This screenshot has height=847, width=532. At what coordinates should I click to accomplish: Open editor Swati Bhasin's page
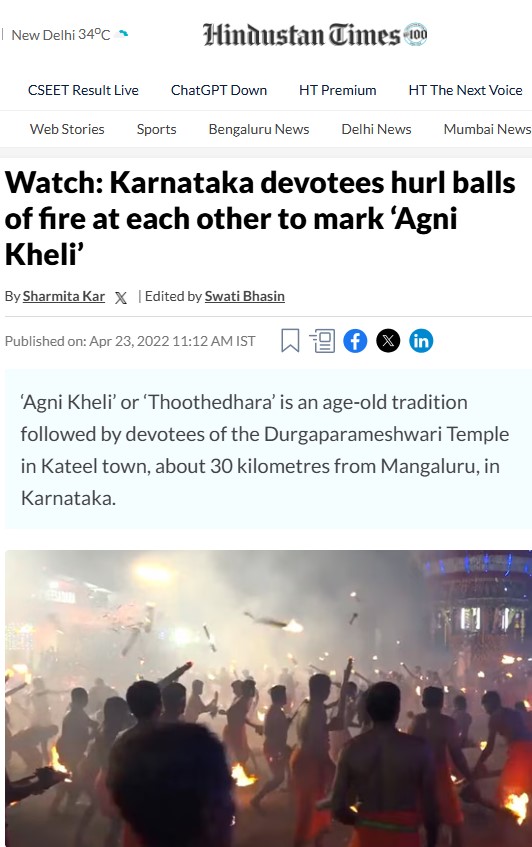(245, 296)
